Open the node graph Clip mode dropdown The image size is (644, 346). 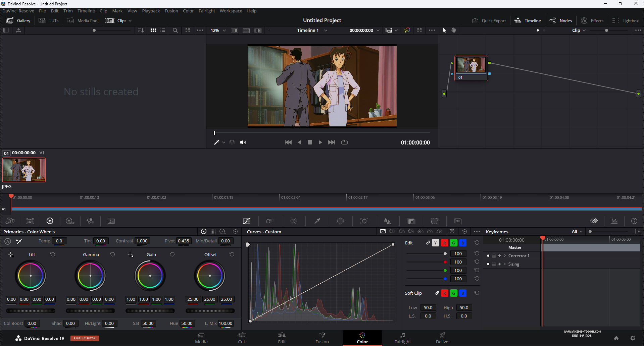(579, 30)
